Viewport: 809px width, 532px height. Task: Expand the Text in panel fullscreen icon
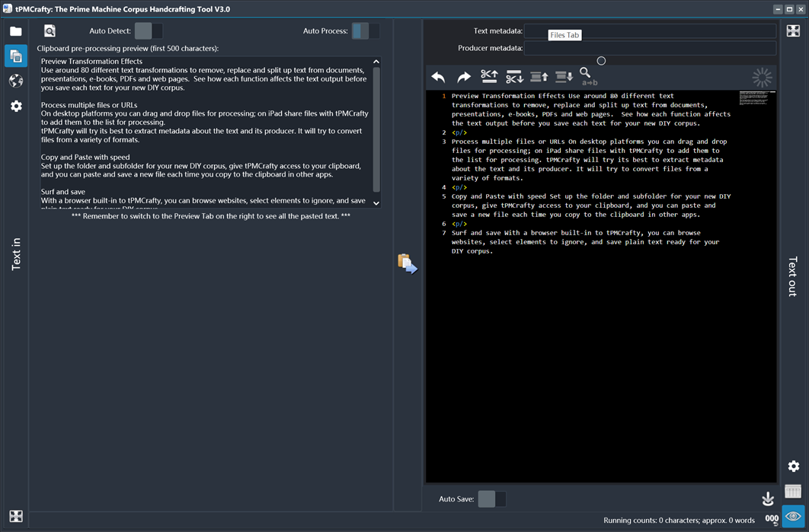[16, 516]
